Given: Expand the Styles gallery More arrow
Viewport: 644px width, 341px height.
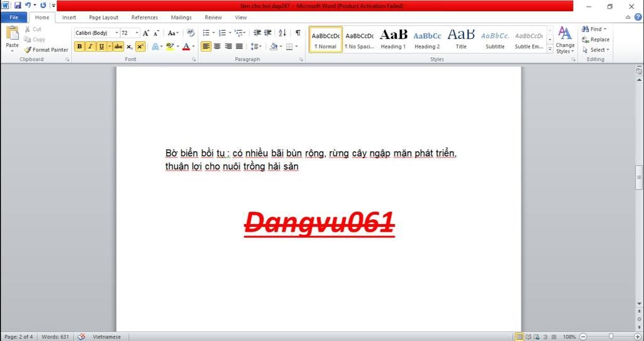Looking at the screenshot, I should point(550,48).
